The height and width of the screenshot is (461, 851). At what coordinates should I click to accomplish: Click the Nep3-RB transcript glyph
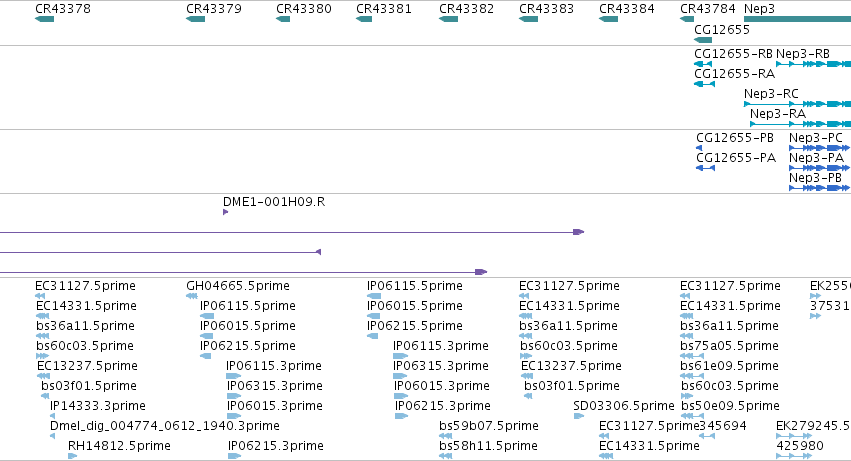(x=814, y=64)
